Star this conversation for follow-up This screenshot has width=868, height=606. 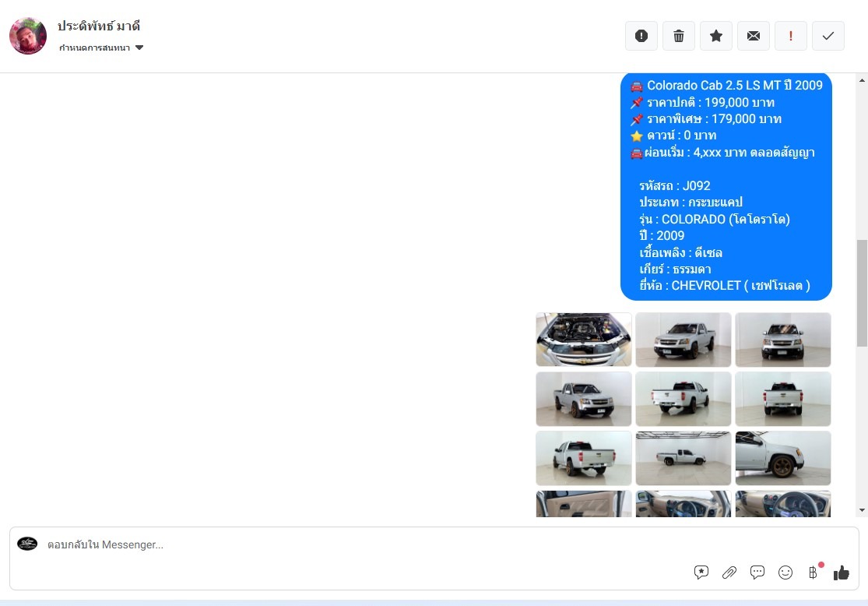pos(716,36)
